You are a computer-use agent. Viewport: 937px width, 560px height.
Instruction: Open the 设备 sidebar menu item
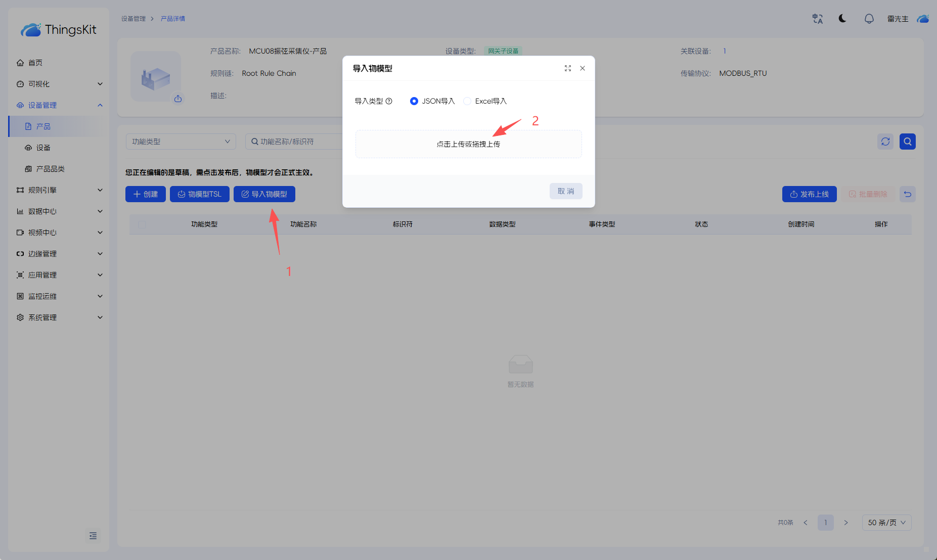coord(43,148)
